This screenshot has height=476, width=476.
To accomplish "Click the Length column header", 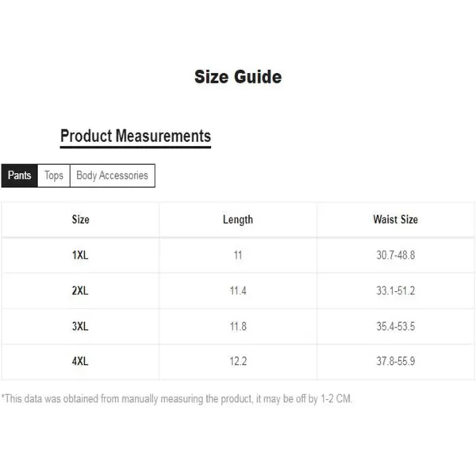I will [238, 220].
